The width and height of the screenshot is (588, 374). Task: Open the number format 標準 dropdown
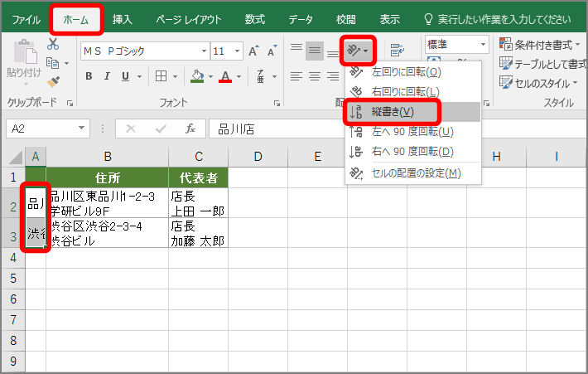click(483, 45)
